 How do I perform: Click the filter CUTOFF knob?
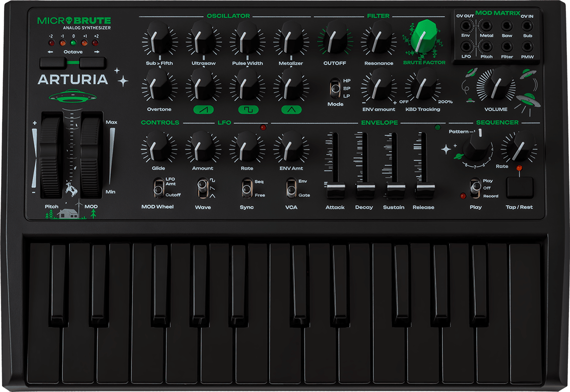click(335, 39)
